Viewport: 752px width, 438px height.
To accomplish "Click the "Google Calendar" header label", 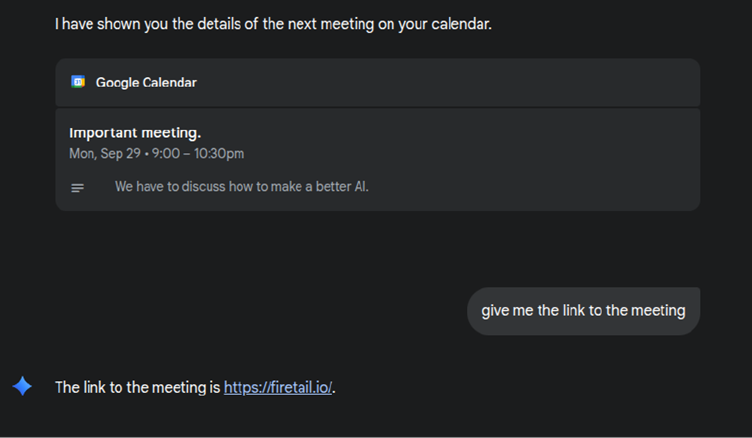I will [x=146, y=82].
